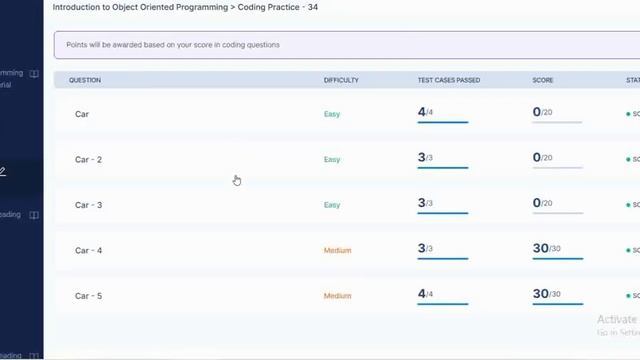Screen dimensions: 640x360
Task: Click the book icon beside the programming sidebar item
Action: (34, 74)
